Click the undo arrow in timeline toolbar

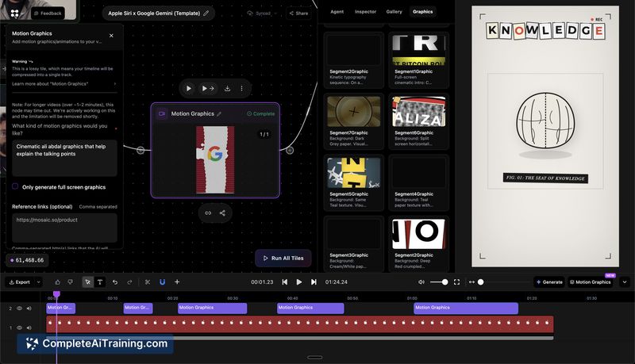point(115,282)
